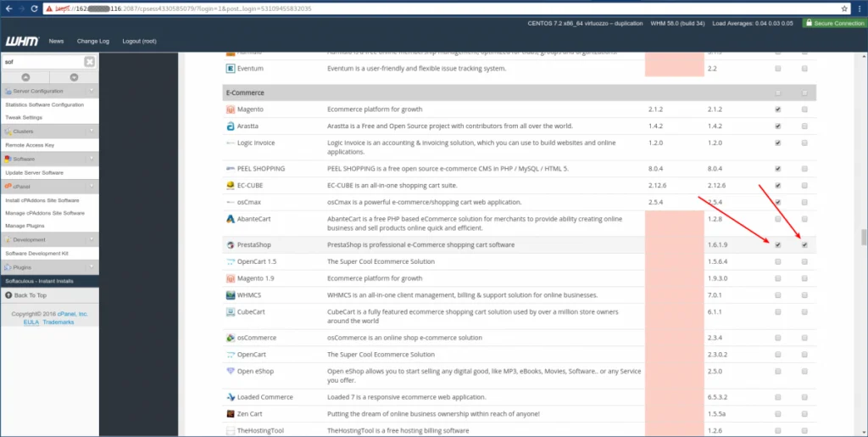Click the osCommerce app icon
The image size is (868, 437).
[x=231, y=338]
